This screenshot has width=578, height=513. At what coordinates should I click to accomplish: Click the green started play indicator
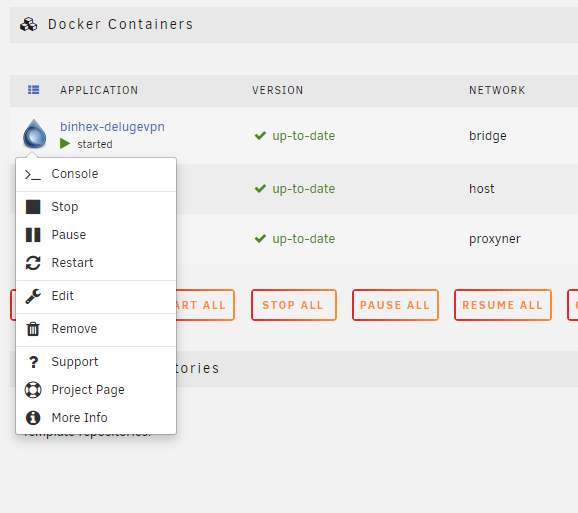click(65, 144)
